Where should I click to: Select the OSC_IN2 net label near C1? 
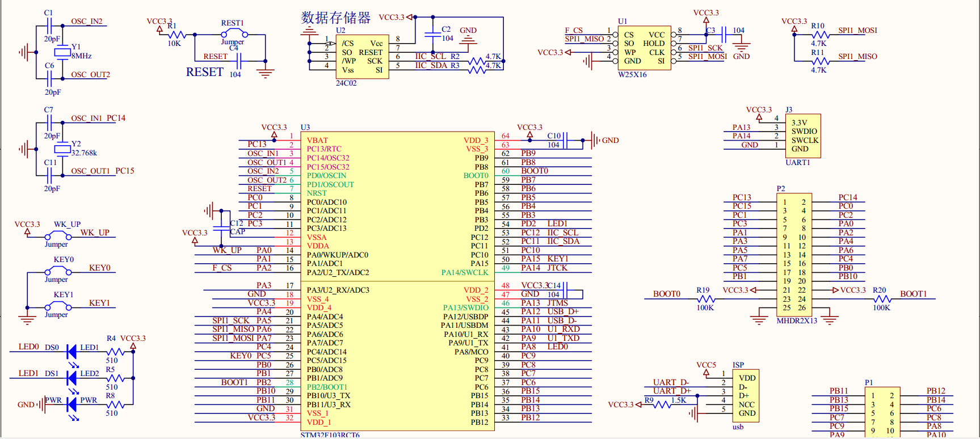(87, 22)
